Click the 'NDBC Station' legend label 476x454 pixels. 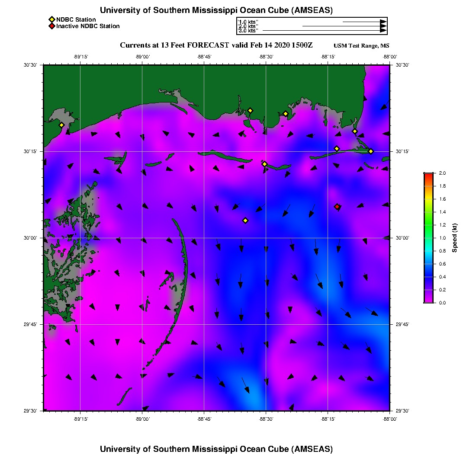coord(76,19)
